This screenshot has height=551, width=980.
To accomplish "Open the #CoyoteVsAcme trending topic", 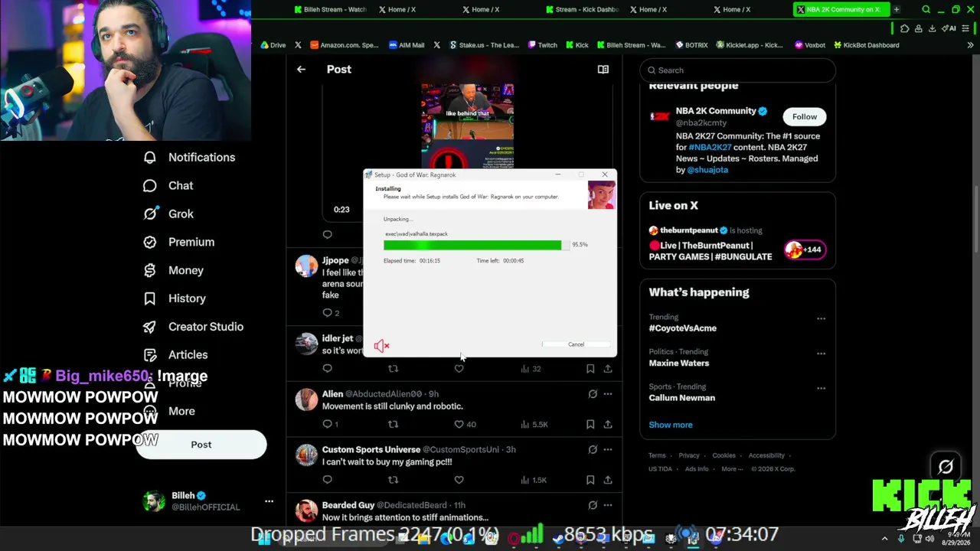I will click(683, 328).
